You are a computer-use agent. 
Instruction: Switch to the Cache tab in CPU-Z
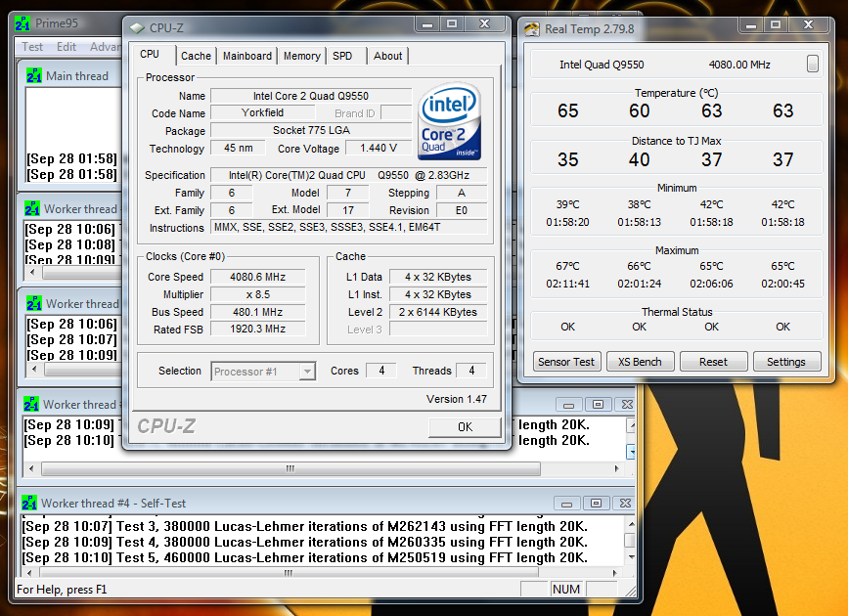(x=196, y=56)
